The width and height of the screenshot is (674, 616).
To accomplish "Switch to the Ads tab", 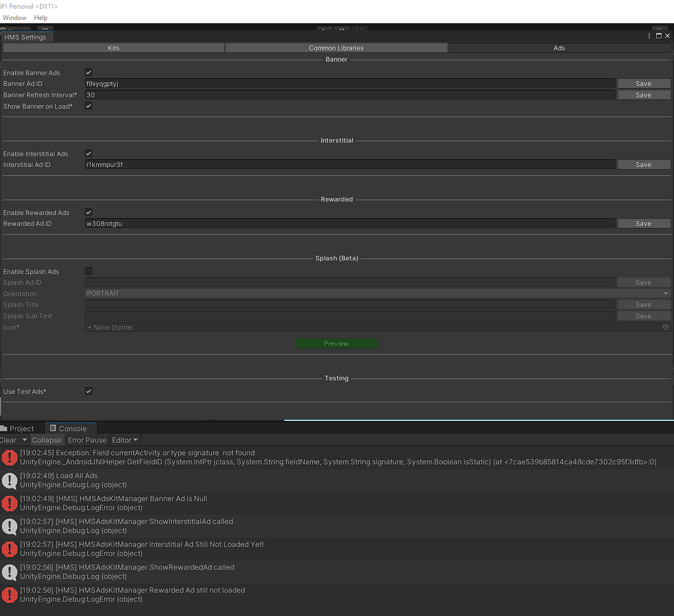I will [x=559, y=48].
